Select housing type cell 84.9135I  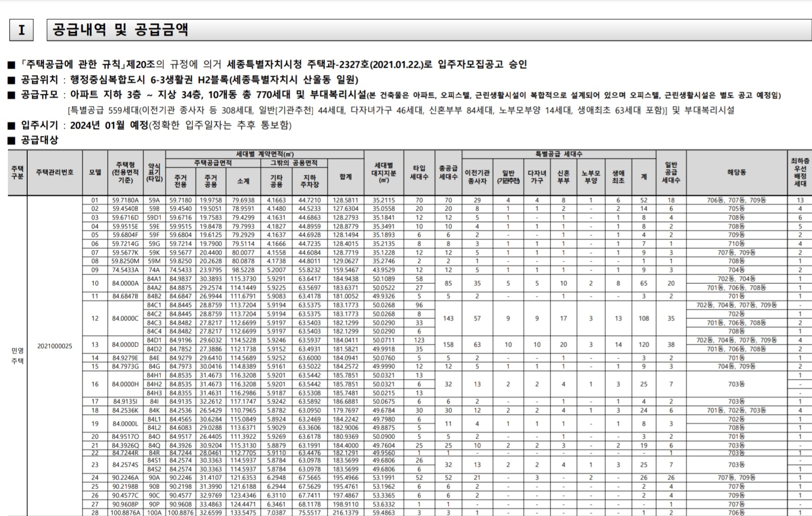[126, 401]
